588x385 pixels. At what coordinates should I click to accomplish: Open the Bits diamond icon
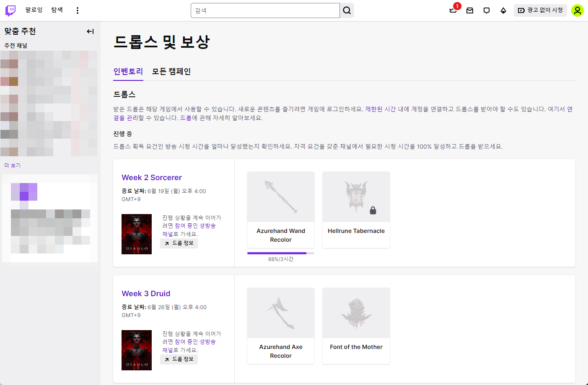click(503, 10)
